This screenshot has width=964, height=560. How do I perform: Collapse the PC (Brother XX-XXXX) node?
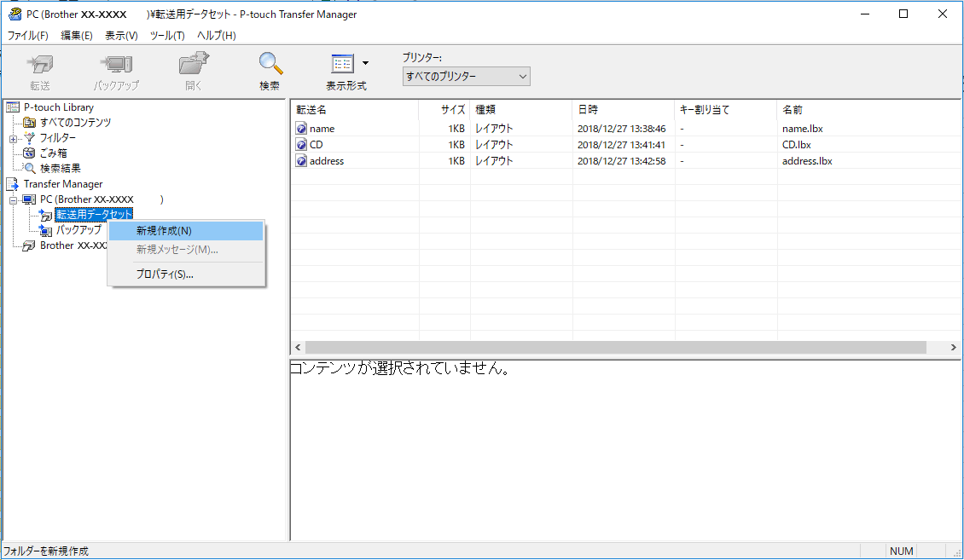[x=13, y=200]
